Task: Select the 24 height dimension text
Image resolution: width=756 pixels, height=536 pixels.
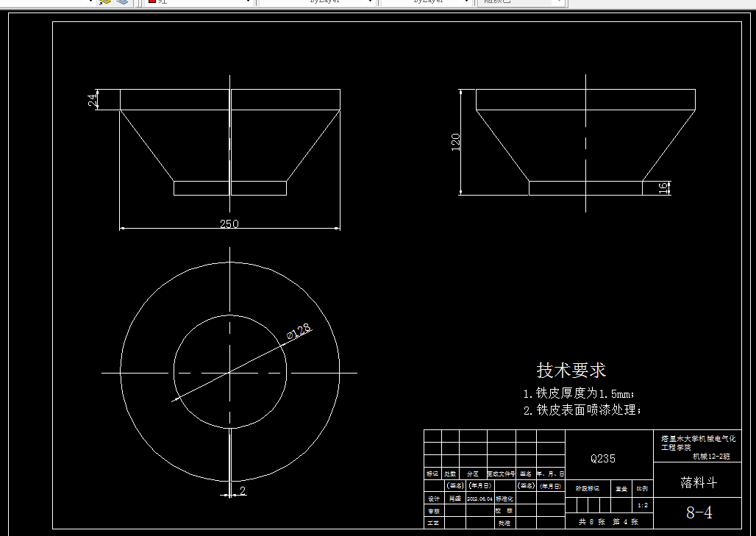Action: [x=92, y=100]
